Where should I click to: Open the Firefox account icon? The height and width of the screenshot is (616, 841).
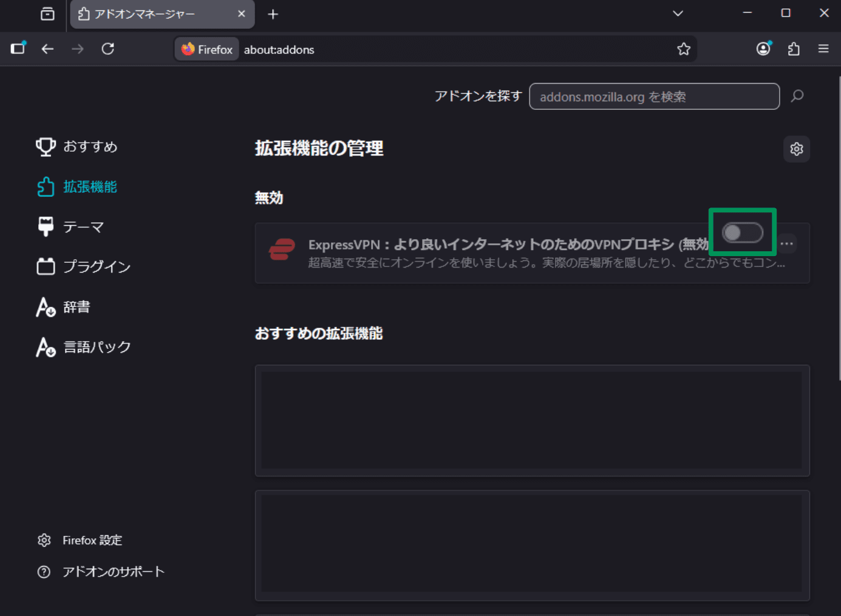pyautogui.click(x=763, y=49)
